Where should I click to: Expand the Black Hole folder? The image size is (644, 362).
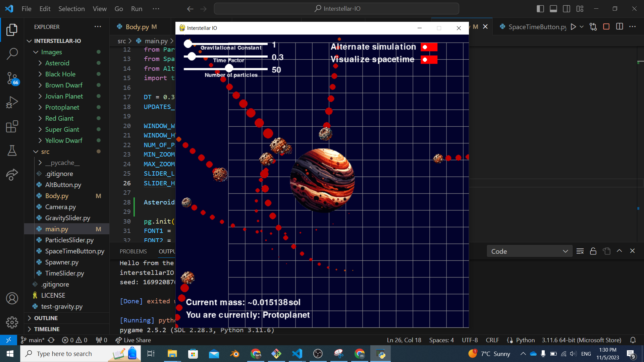(60, 74)
